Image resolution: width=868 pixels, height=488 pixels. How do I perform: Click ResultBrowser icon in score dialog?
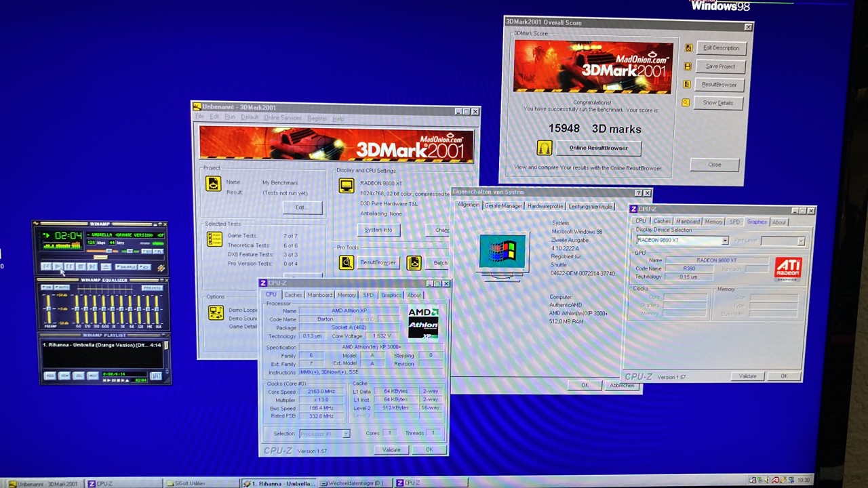point(687,84)
